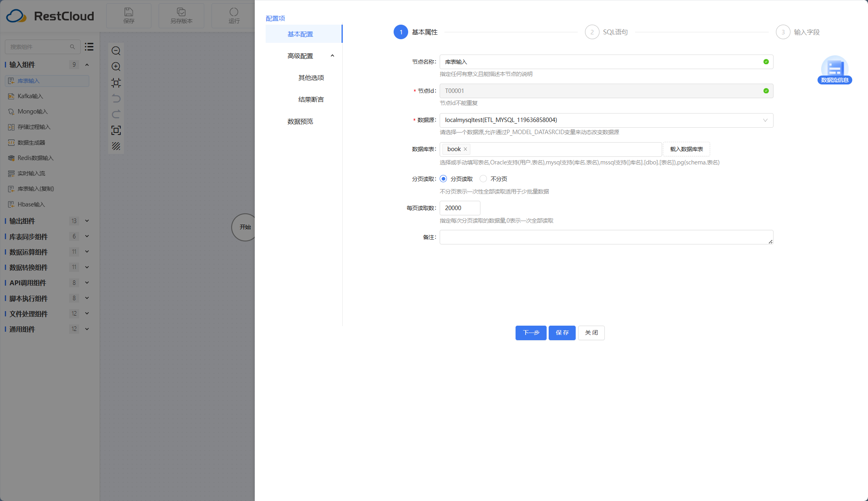868x501 pixels.
Task: Open the 数据流信息 floating icon
Action: 834,70
